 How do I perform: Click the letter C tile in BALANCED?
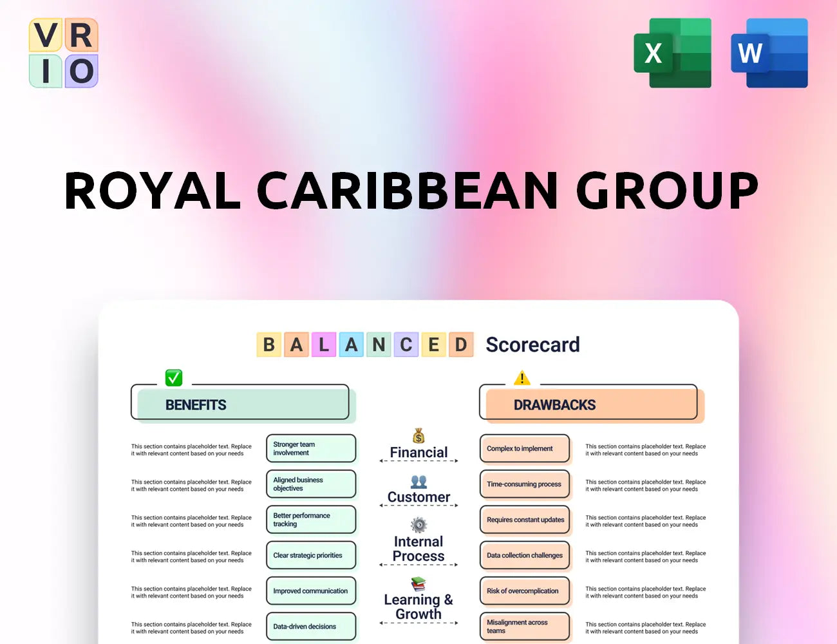point(406,345)
